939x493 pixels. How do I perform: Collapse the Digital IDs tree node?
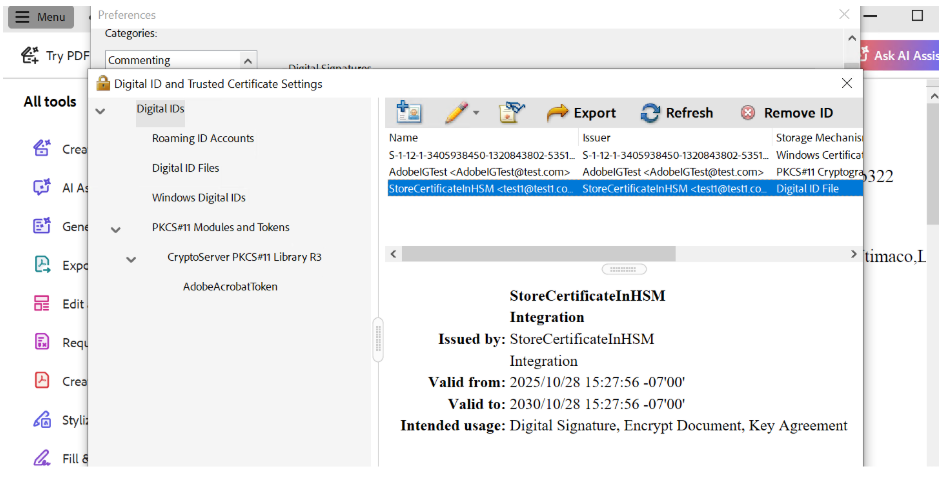[x=101, y=111]
